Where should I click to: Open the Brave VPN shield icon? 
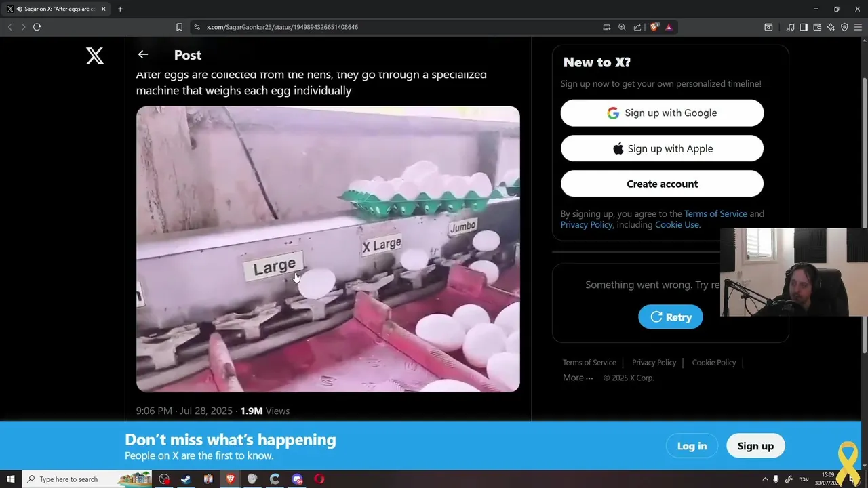tap(844, 27)
